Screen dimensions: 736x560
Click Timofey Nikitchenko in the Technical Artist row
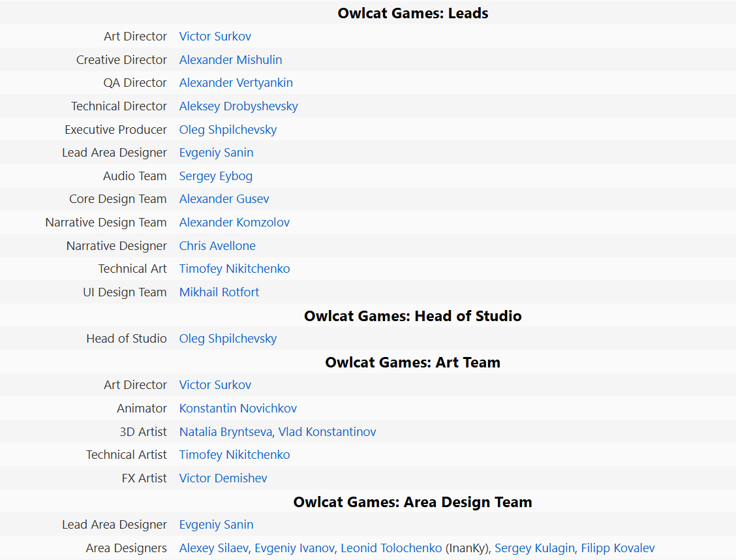point(235,455)
